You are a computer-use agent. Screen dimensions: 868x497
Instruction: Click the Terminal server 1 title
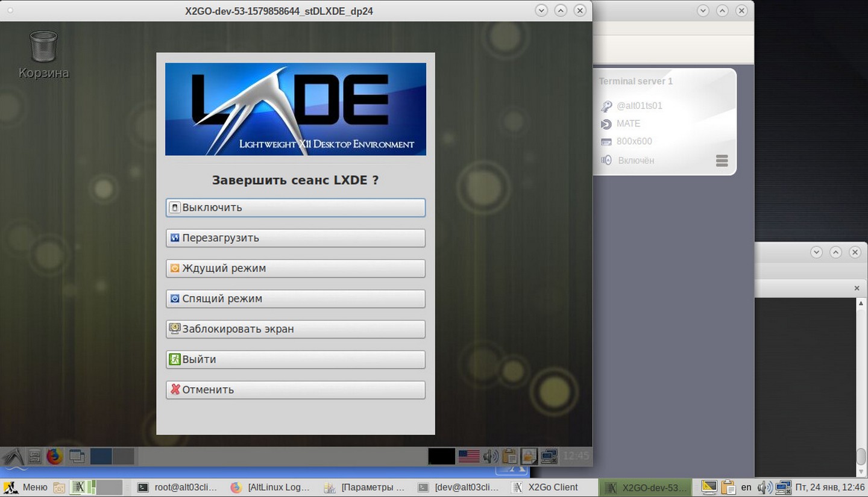[635, 81]
